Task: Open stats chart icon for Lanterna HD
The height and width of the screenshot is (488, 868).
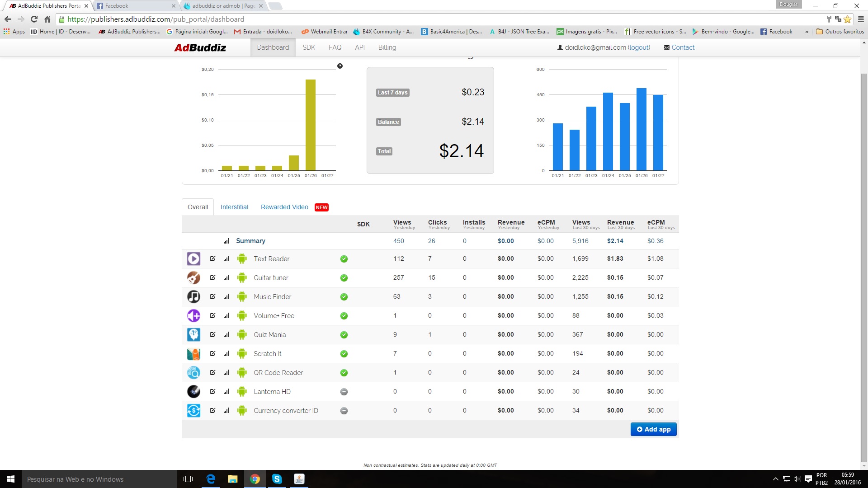Action: coord(226,392)
